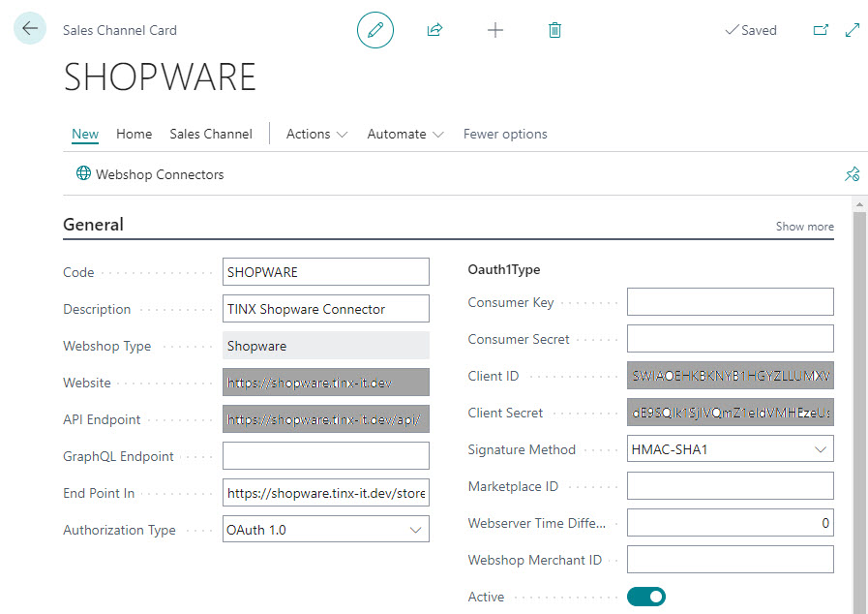Click the Consumer Secret field

pyautogui.click(x=731, y=339)
